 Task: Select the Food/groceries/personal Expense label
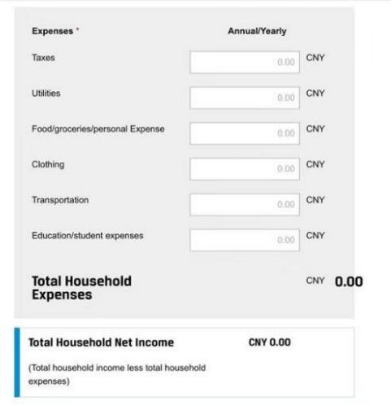point(98,129)
